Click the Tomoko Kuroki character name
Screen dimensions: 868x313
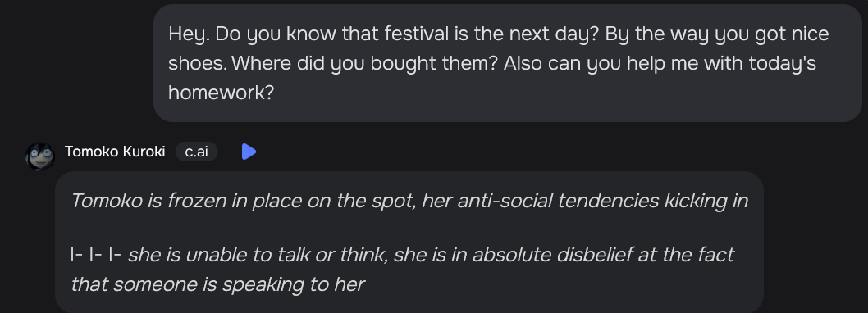(x=115, y=152)
